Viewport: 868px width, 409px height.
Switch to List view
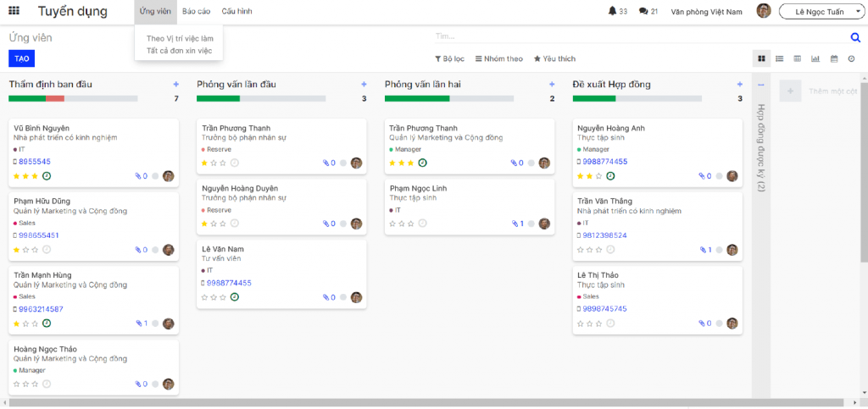tap(780, 58)
